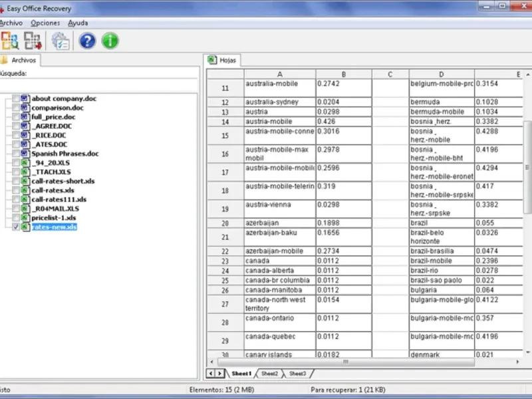The width and height of the screenshot is (532, 399).
Task: Click the scan for files toolbar icon
Action: pyautogui.click(x=9, y=41)
